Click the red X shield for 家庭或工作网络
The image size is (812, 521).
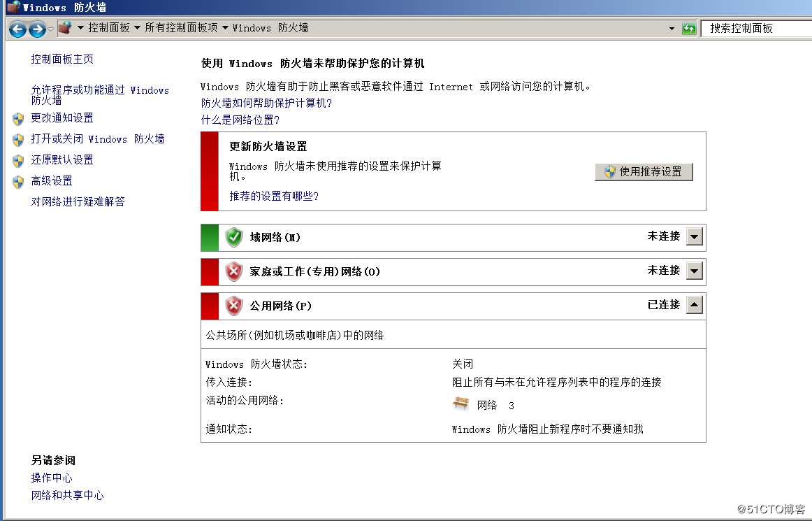pyautogui.click(x=233, y=271)
